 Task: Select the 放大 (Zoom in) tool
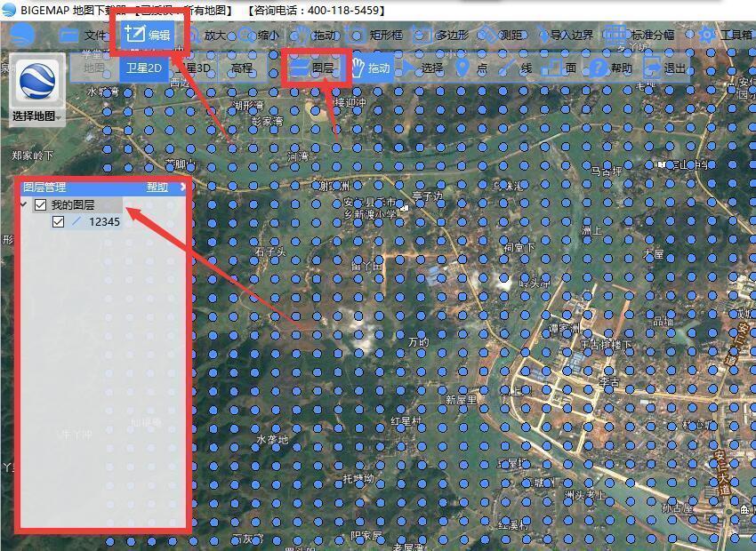pyautogui.click(x=206, y=36)
